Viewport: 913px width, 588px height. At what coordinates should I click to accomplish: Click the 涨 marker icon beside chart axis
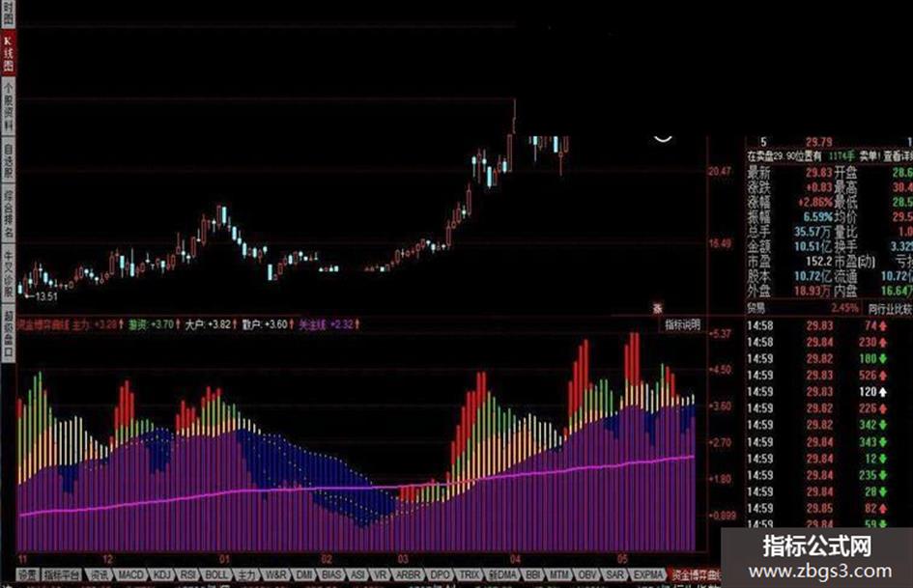[658, 308]
